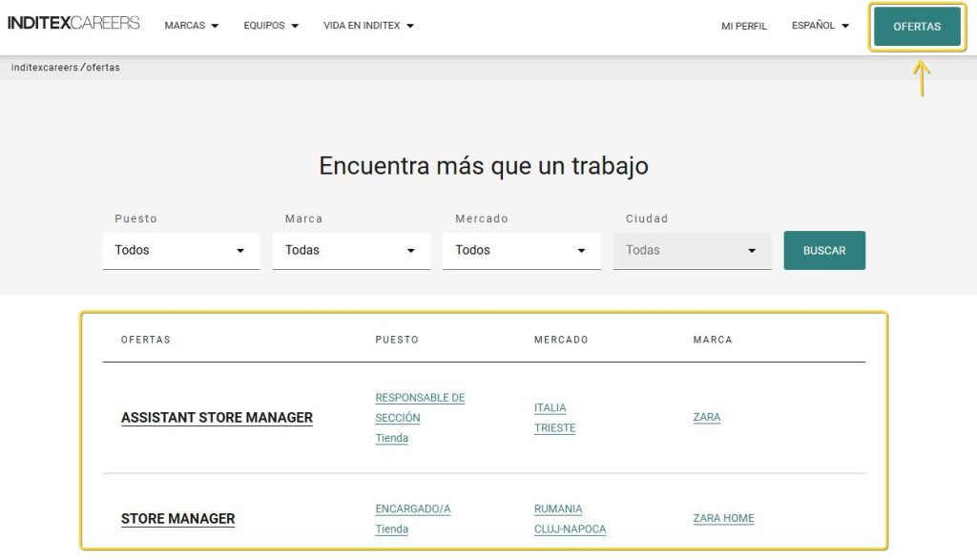Viewport: 977px width, 560px height.
Task: Change the language via ESPAÑOL selector
Action: point(819,26)
